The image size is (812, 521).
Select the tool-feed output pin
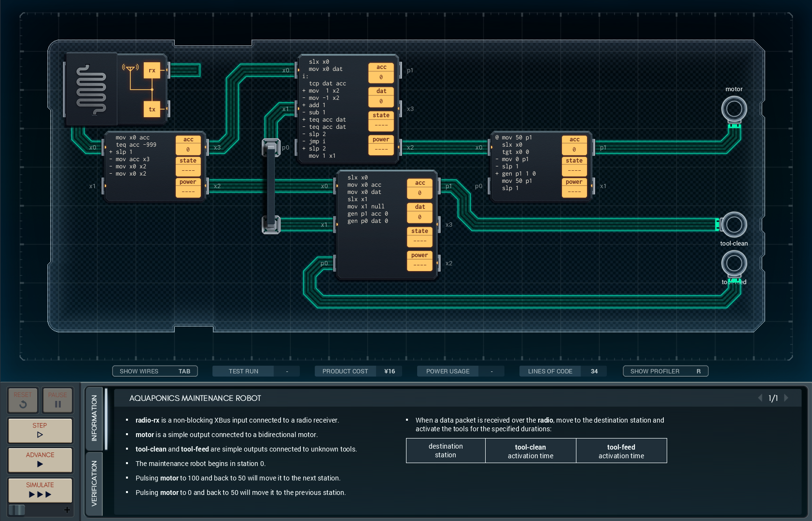(x=734, y=263)
